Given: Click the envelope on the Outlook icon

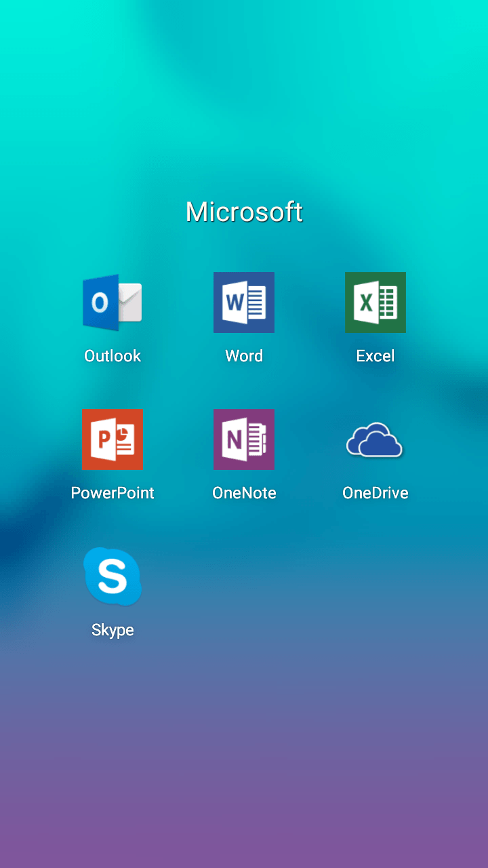Looking at the screenshot, I should [x=129, y=302].
